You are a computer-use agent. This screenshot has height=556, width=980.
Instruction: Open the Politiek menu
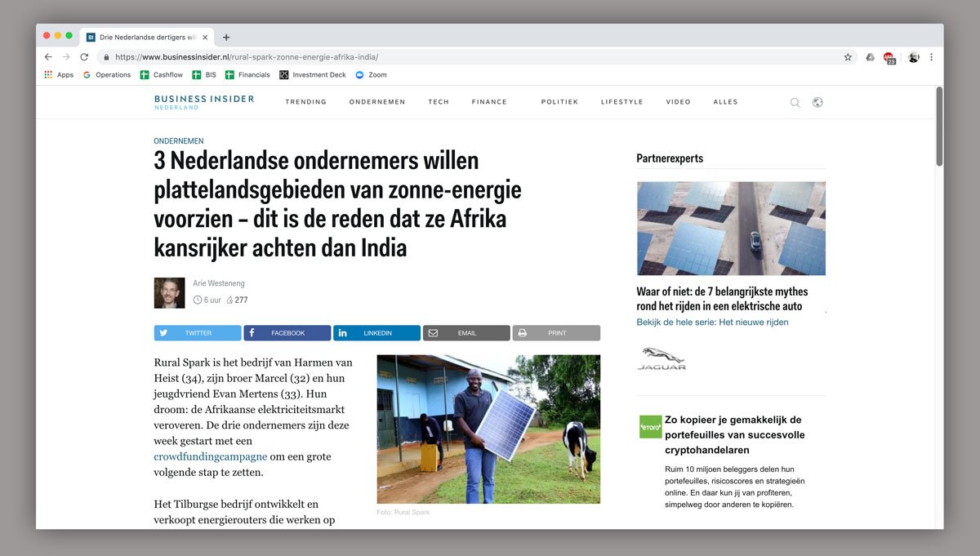pos(559,102)
